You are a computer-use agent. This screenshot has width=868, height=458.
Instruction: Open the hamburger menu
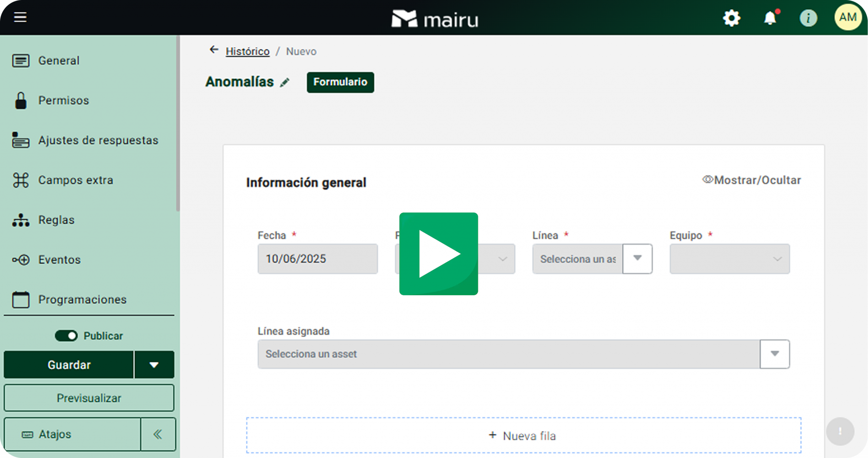20,17
